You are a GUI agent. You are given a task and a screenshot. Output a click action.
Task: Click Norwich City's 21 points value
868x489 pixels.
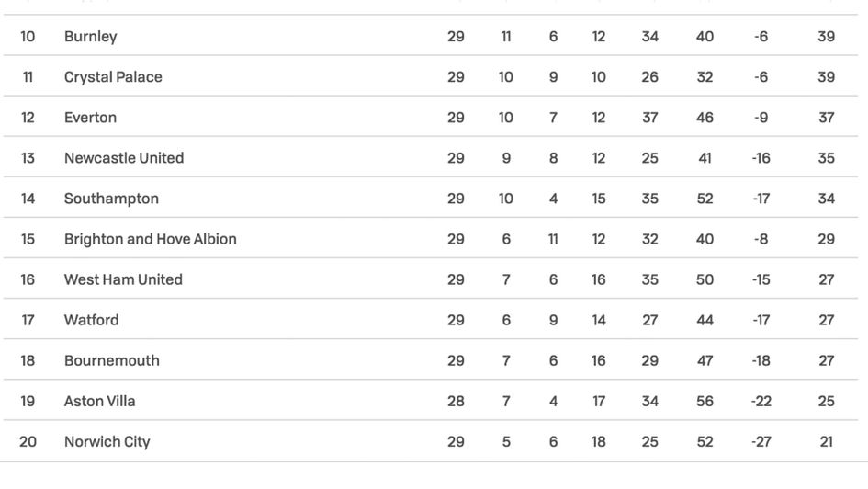[827, 441]
